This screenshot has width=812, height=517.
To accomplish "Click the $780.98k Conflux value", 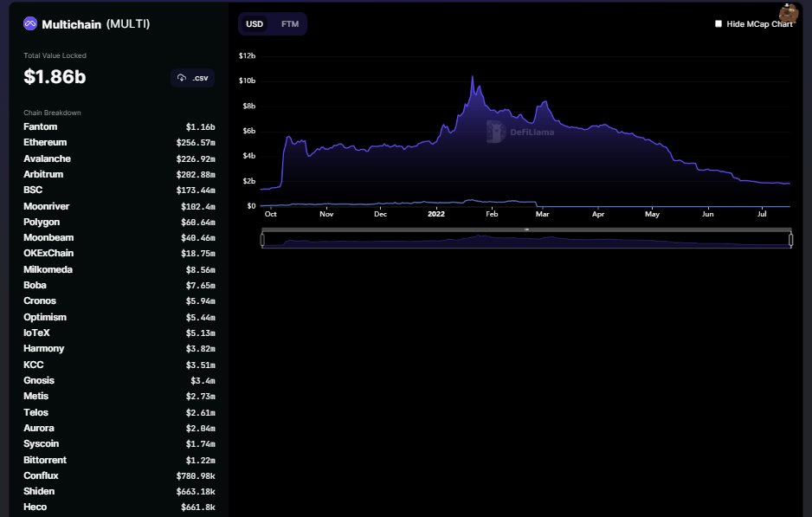I will (196, 475).
